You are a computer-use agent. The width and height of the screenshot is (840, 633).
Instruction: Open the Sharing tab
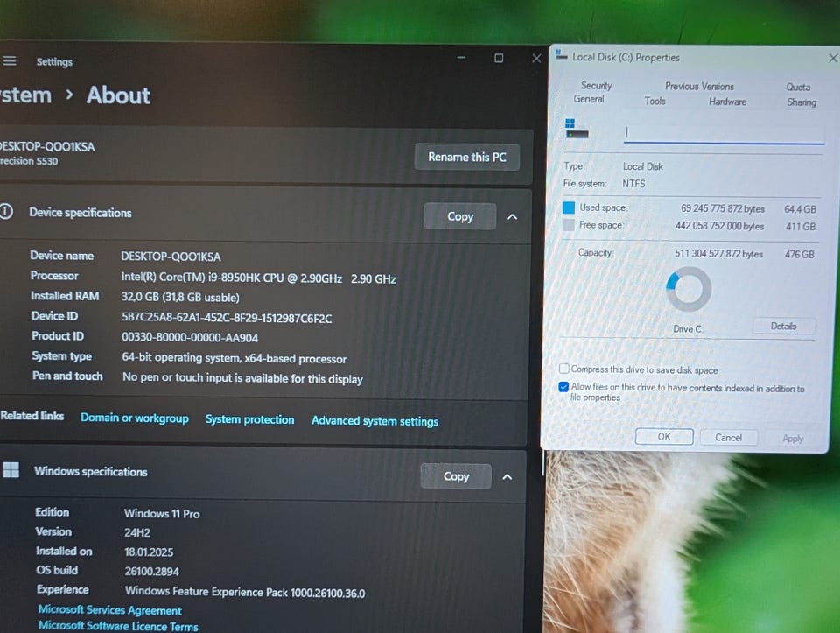[801, 102]
